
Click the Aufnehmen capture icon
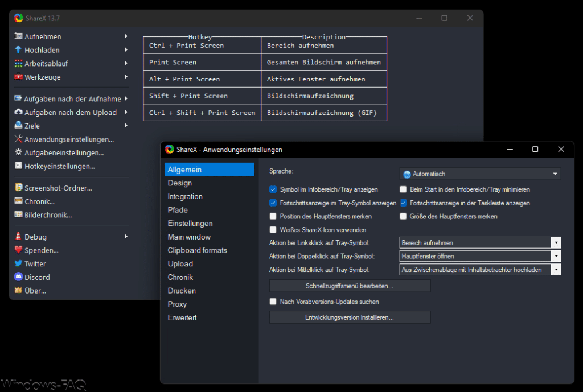(18, 36)
